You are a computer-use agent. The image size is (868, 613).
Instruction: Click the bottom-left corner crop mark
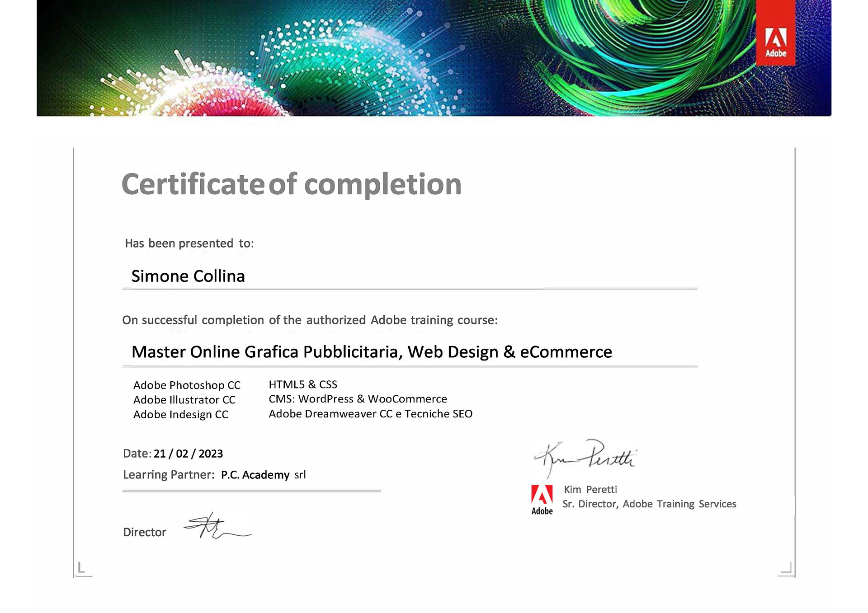pyautogui.click(x=81, y=568)
